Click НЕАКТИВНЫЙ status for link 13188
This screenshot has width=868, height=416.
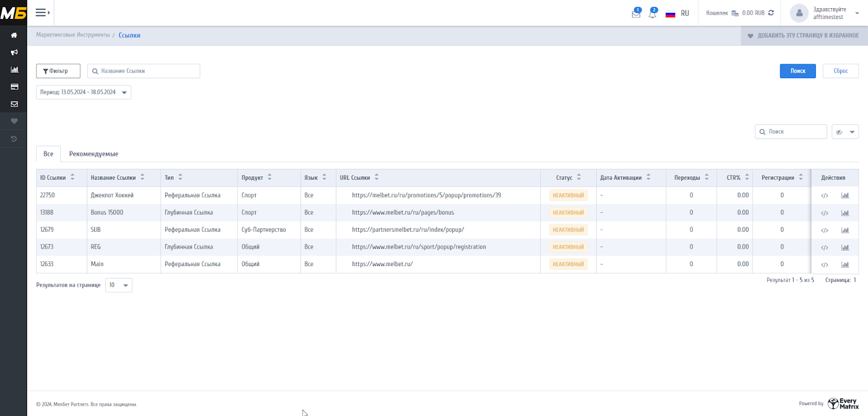(568, 212)
